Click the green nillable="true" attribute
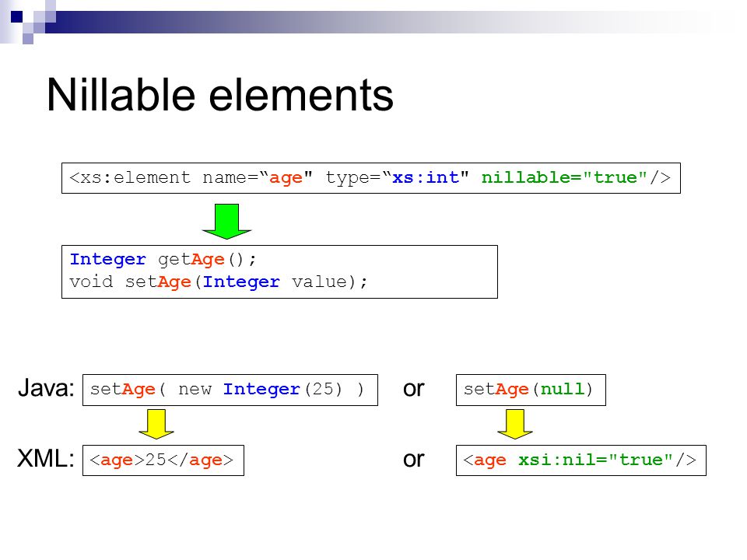Screen dimensions: 747x560 click(565, 177)
